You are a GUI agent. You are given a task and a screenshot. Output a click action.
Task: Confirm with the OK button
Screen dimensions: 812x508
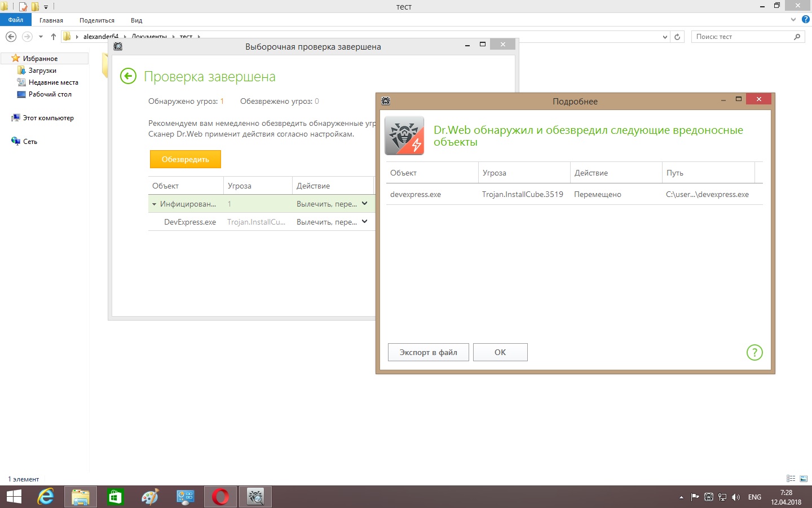pyautogui.click(x=500, y=352)
